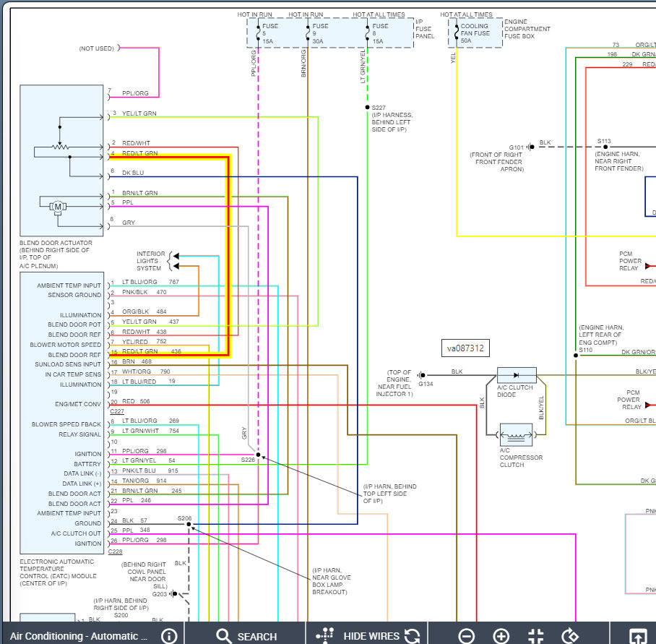656x644 pixels.
Task: Click the DK BLU pin 6 label
Action: [133, 173]
